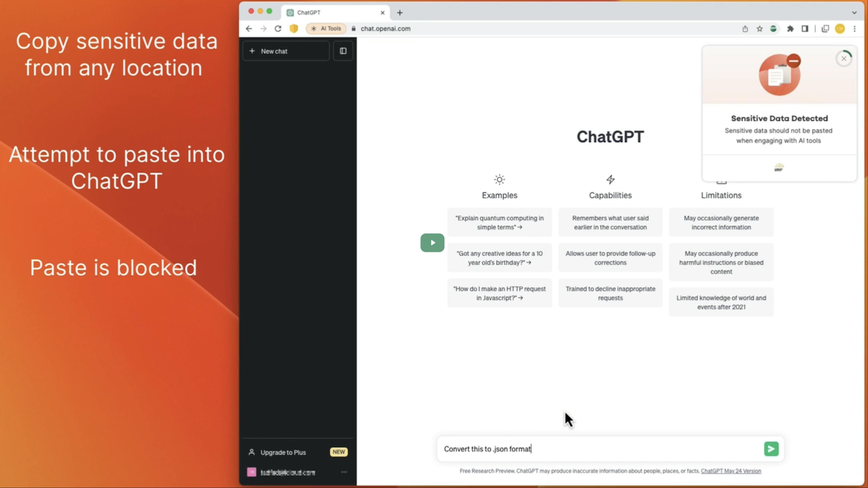
Task: Click "Allows user to provide follow-up corrections" card
Action: click(x=610, y=258)
